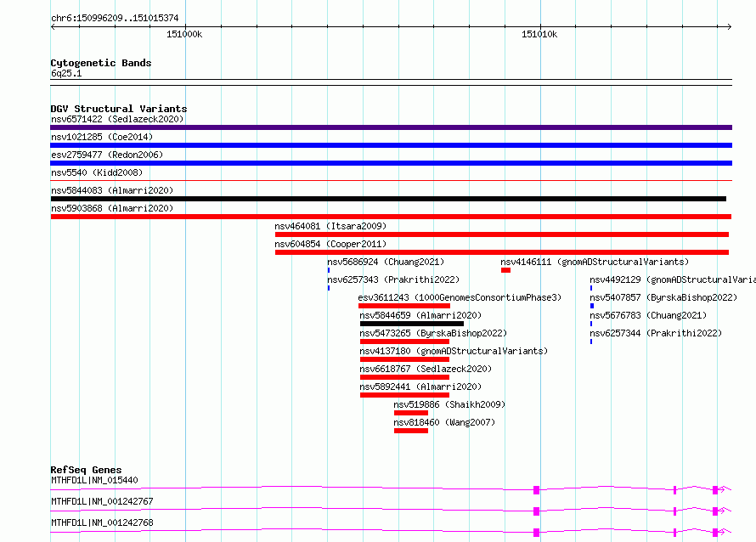Image resolution: width=756 pixels, height=542 pixels.
Task: Click the chr6:150996209..151015374 coordinates text
Action: pyautogui.click(x=115, y=18)
